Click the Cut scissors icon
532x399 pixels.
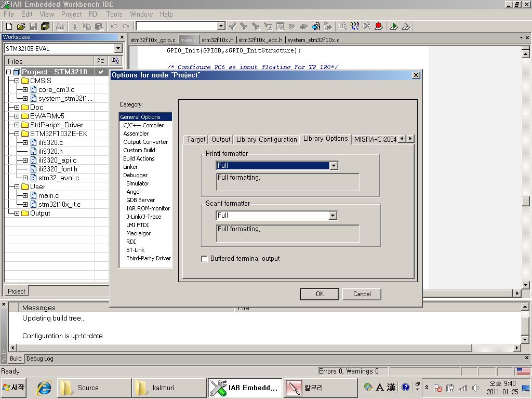75,26
